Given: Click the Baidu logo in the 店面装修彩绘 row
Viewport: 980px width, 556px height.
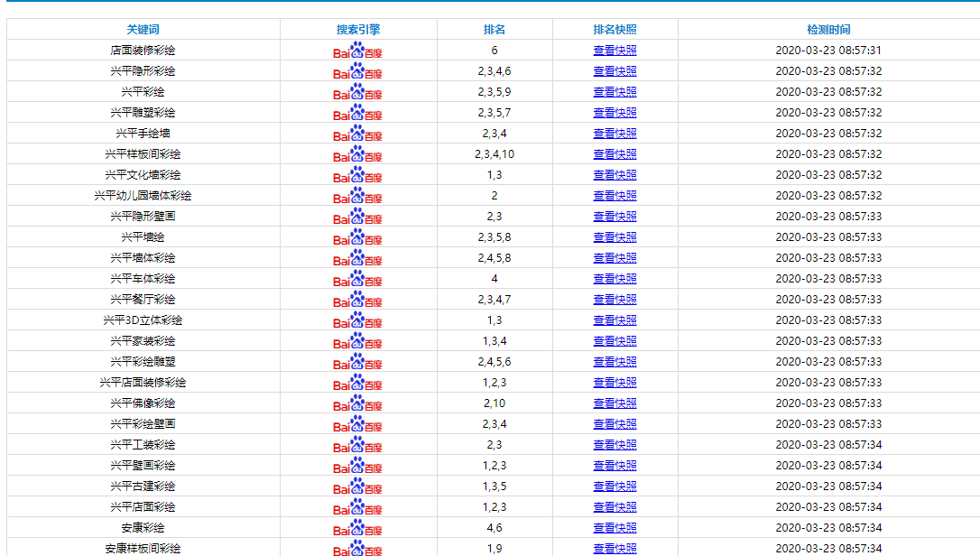Looking at the screenshot, I should tap(357, 50).
